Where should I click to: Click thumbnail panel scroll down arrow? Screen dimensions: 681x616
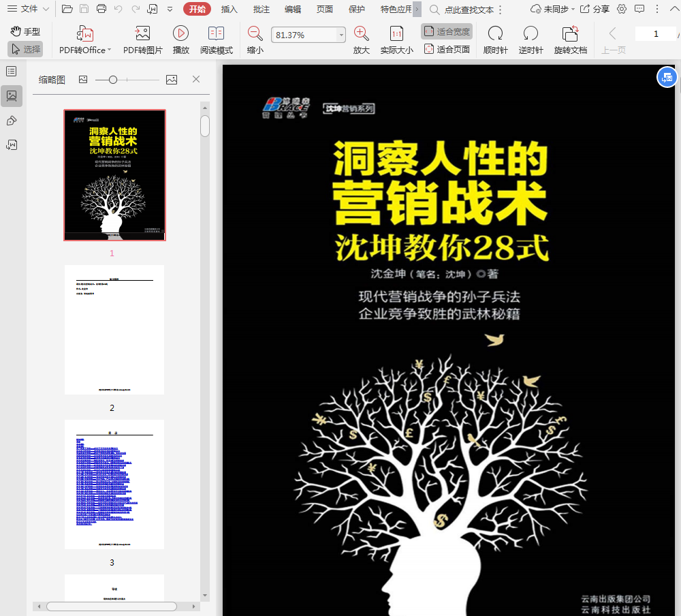pyautogui.click(x=205, y=596)
